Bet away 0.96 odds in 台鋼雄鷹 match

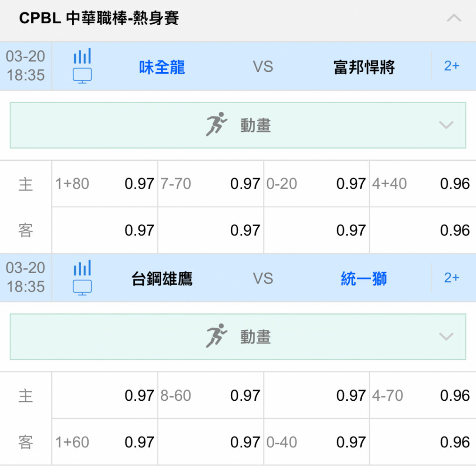(423, 442)
